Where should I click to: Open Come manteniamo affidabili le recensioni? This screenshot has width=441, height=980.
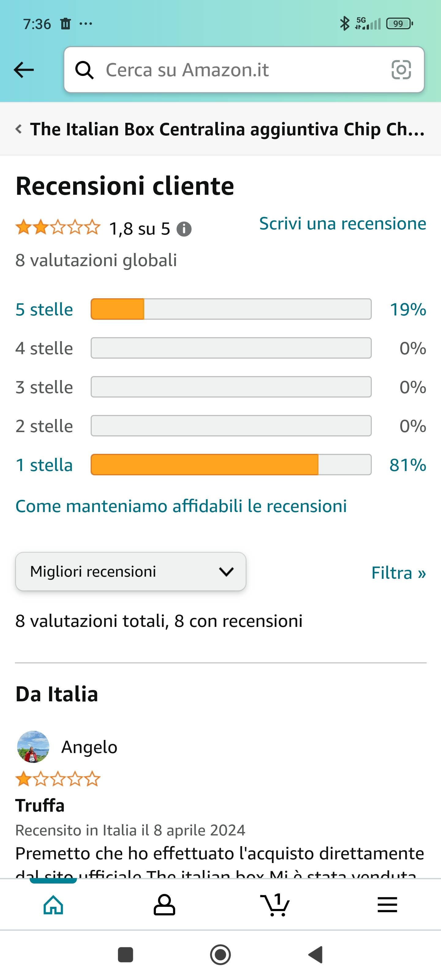[181, 506]
